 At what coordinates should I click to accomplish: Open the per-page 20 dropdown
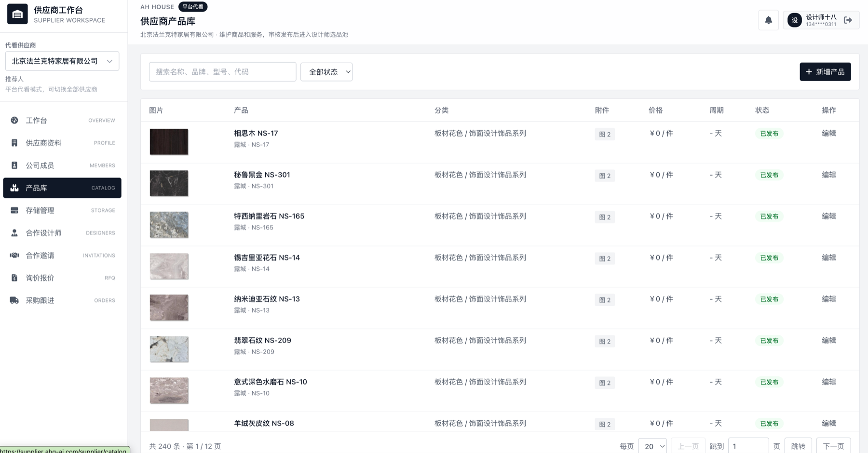tap(652, 446)
